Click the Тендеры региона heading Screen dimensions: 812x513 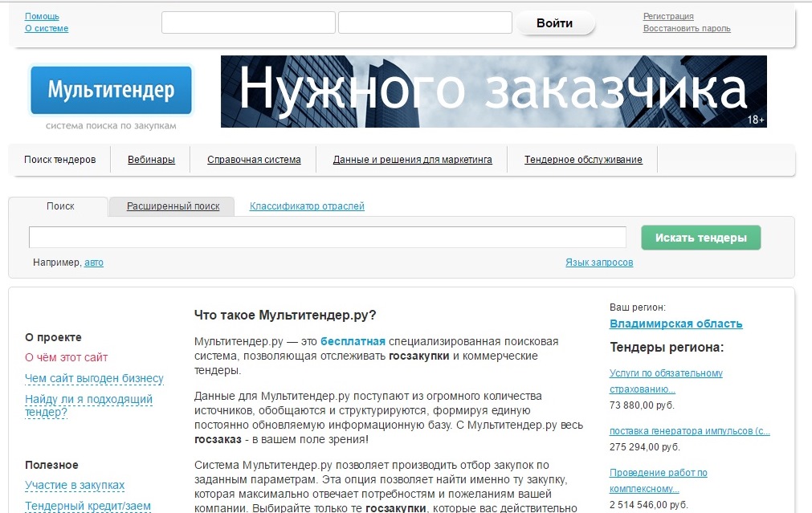[667, 348]
